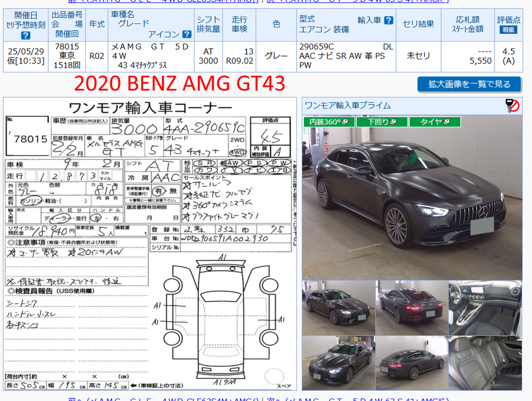Open the 下回り underbody photos

point(382,122)
